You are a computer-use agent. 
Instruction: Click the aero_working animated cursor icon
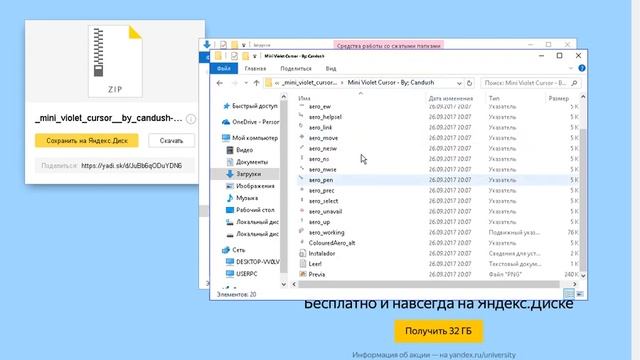[x=302, y=232]
